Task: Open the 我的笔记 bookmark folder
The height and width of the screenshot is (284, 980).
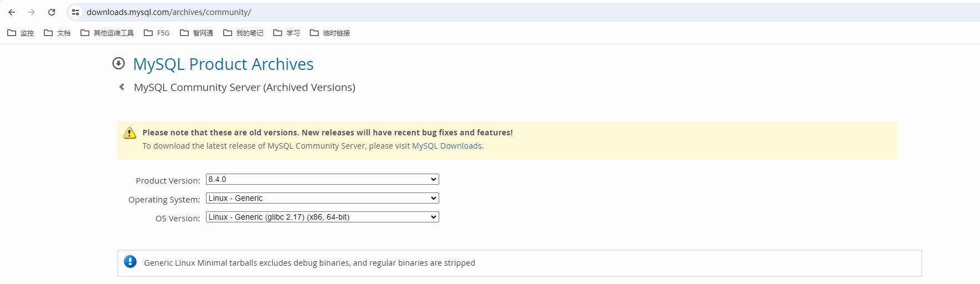Action: coord(243,33)
